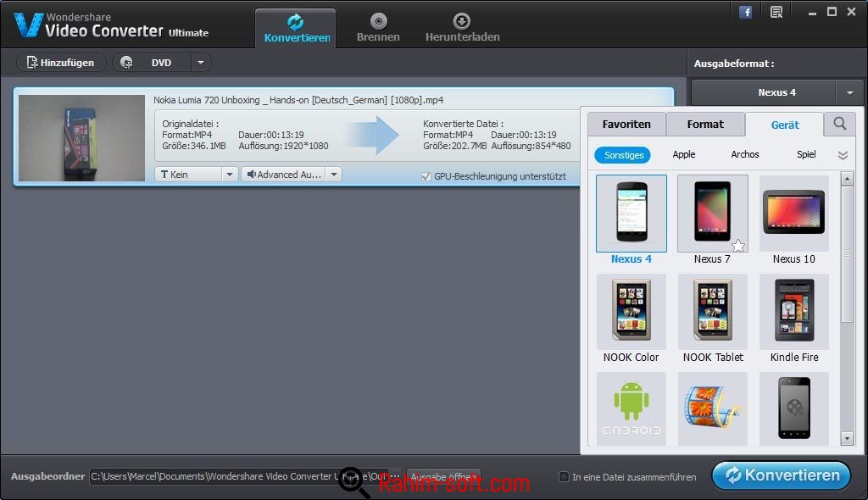
Task: Open the feedback notes icon in title bar
Action: pyautogui.click(x=776, y=12)
